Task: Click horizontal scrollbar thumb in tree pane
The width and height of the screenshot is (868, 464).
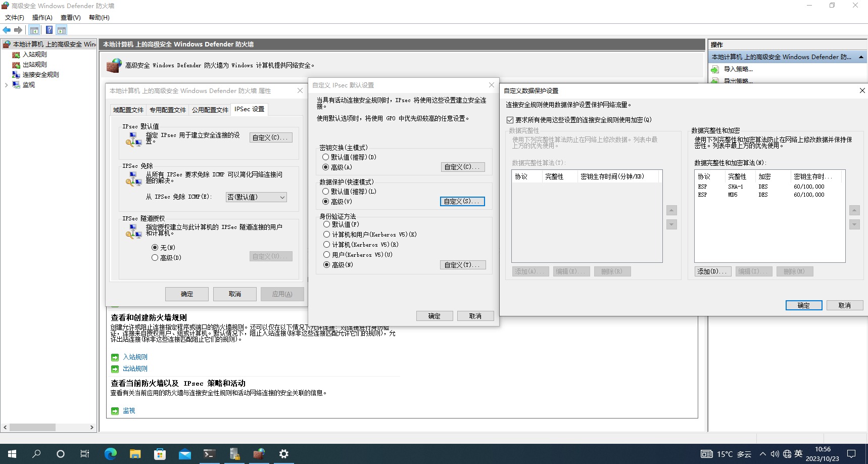Action: click(32, 428)
